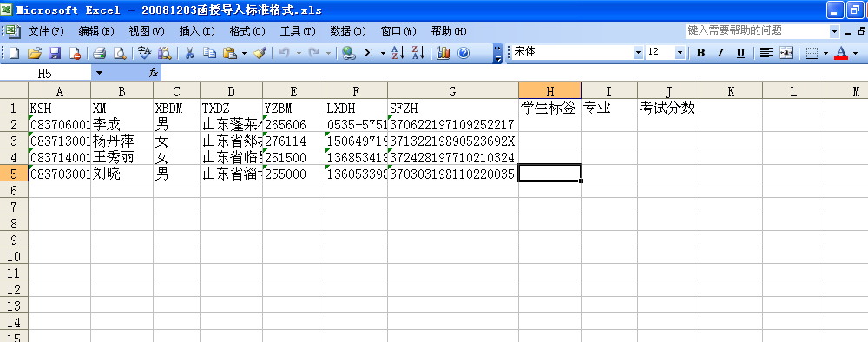Select cell with name 杨丹萍

122,141
